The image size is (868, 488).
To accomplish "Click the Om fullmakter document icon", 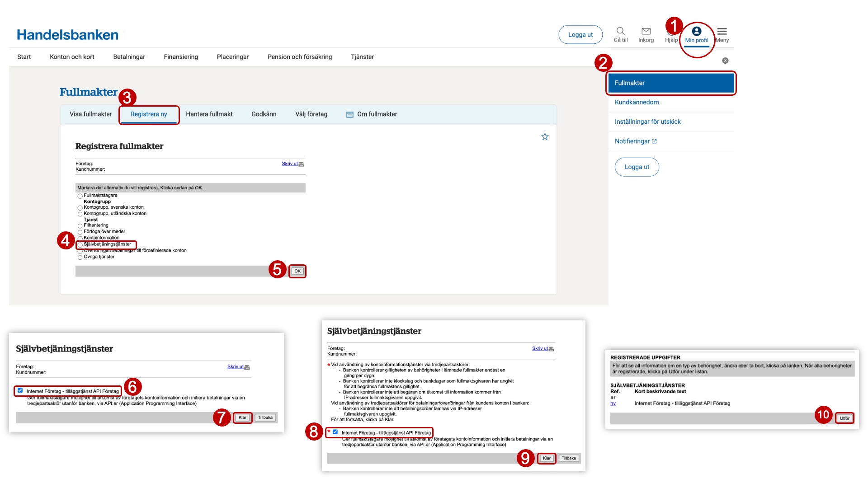I will [349, 115].
